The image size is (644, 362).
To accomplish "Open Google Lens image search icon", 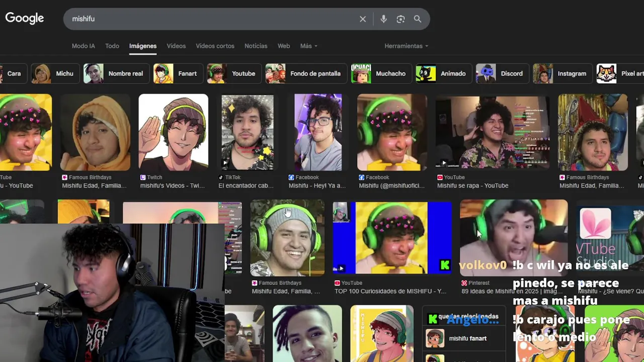I will point(400,19).
